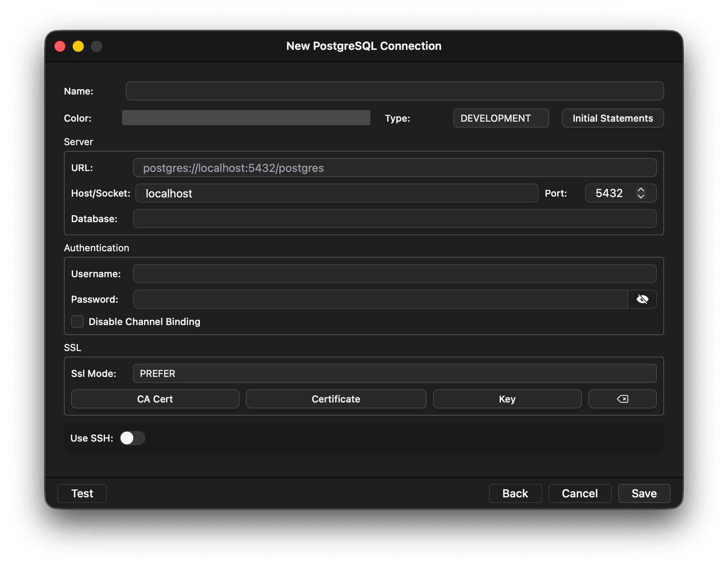The width and height of the screenshot is (728, 568).
Task: Select the client Certificate button
Action: point(336,399)
